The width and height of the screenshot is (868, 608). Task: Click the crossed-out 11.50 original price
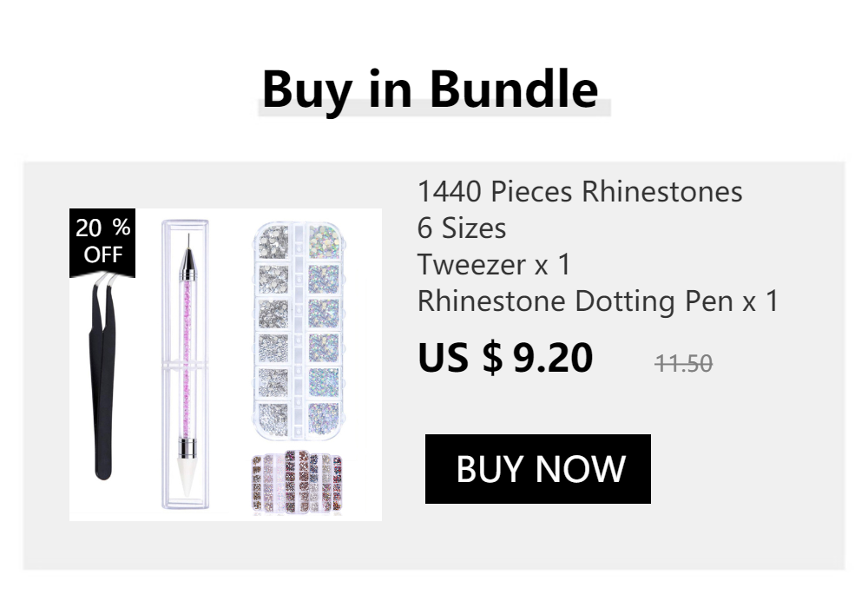pyautogui.click(x=683, y=363)
